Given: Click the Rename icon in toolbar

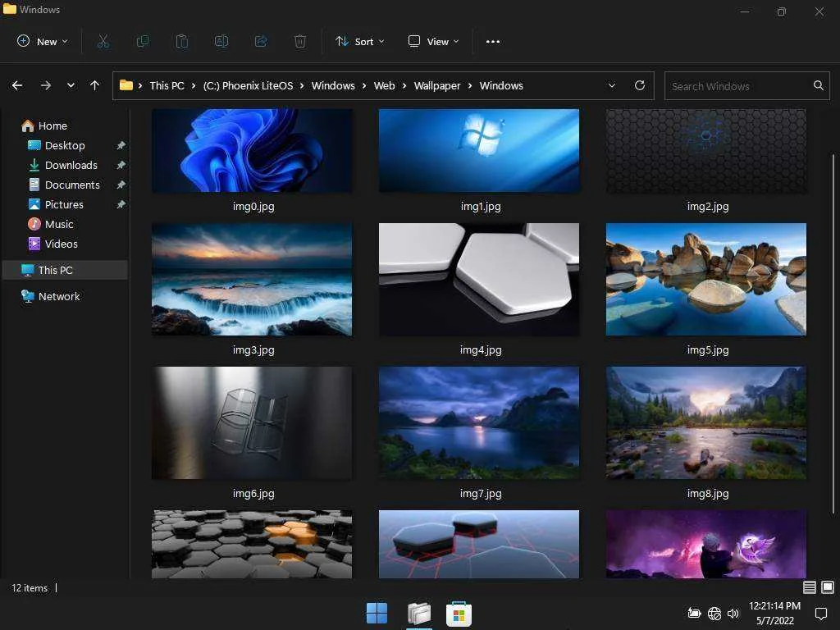Looking at the screenshot, I should 221,41.
